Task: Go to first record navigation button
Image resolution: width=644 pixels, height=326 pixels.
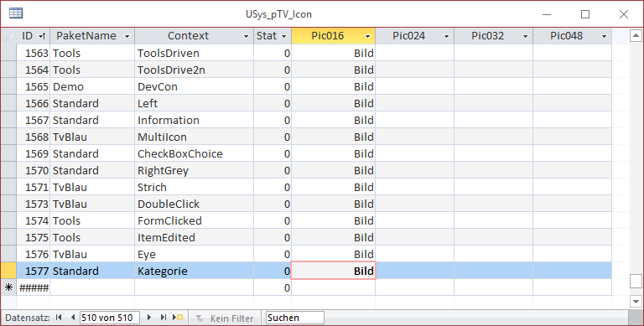Action: [x=59, y=318]
